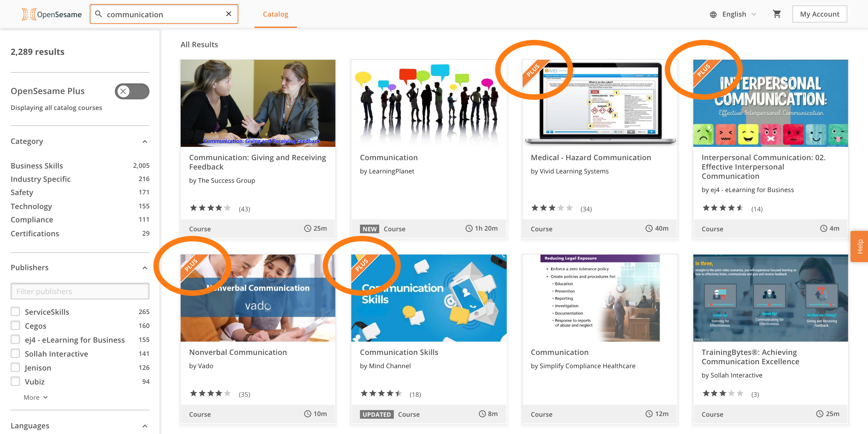Image resolution: width=868 pixels, height=434 pixels.
Task: Click the clock icon beside 25m on Giving and Receiving Feedback
Action: [x=307, y=228]
